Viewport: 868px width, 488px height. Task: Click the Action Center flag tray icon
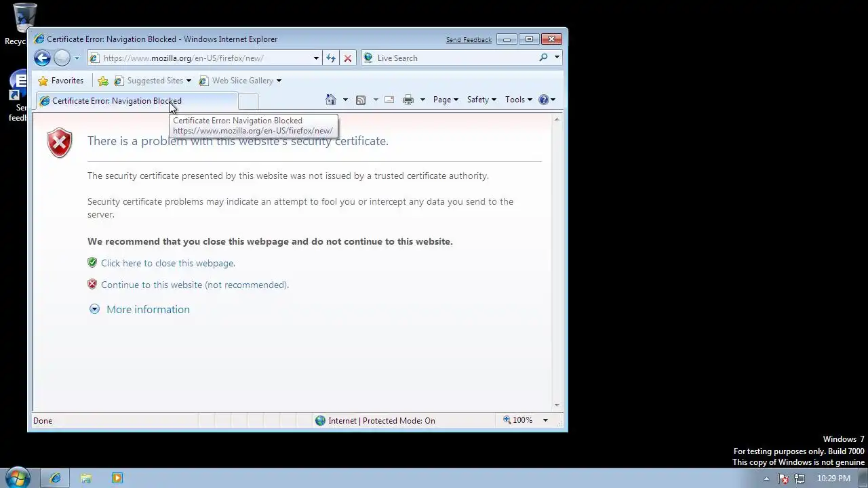tap(783, 479)
